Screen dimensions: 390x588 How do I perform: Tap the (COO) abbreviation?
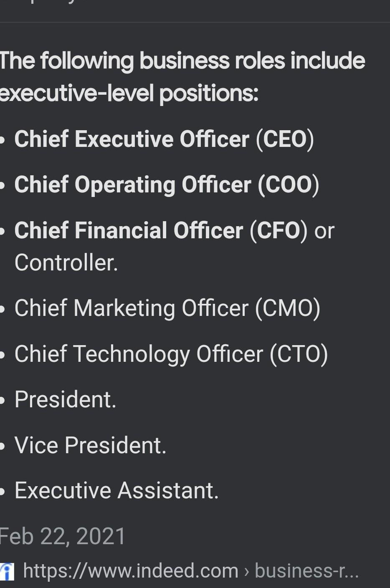pyautogui.click(x=288, y=184)
